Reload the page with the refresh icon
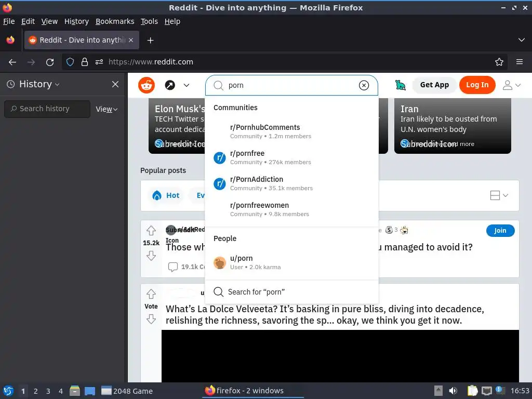The width and height of the screenshot is (532, 399). point(50,62)
